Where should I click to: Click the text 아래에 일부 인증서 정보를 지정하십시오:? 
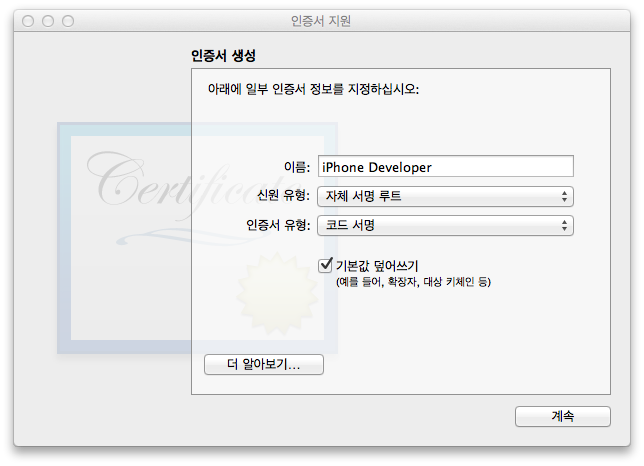313,89
